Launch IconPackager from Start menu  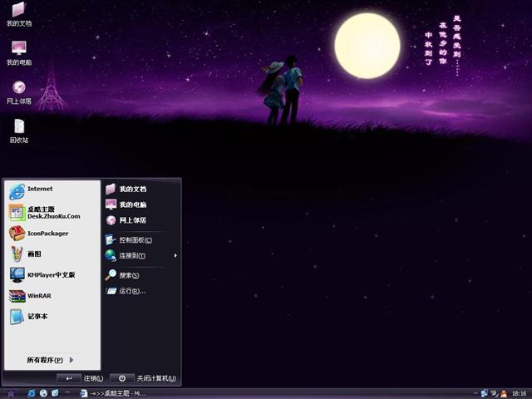52,234
